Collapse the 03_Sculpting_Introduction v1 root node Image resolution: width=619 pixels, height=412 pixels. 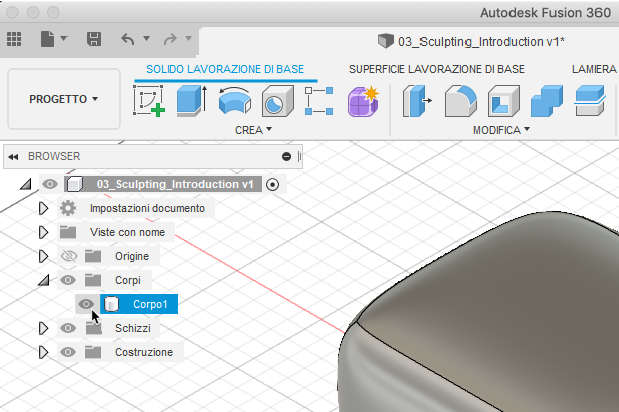(26, 184)
